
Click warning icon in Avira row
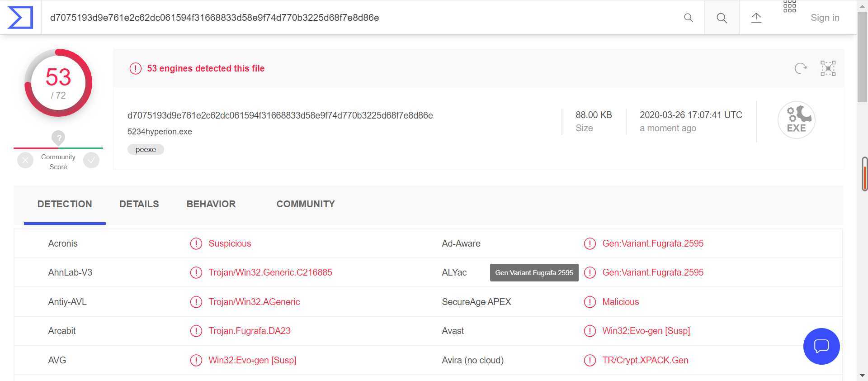click(x=590, y=360)
